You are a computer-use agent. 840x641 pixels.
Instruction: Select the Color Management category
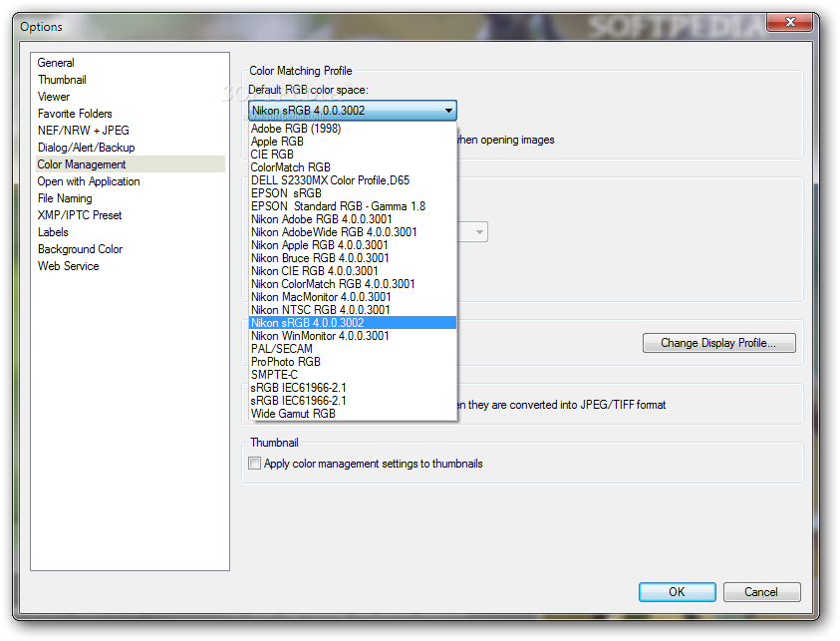(x=131, y=164)
